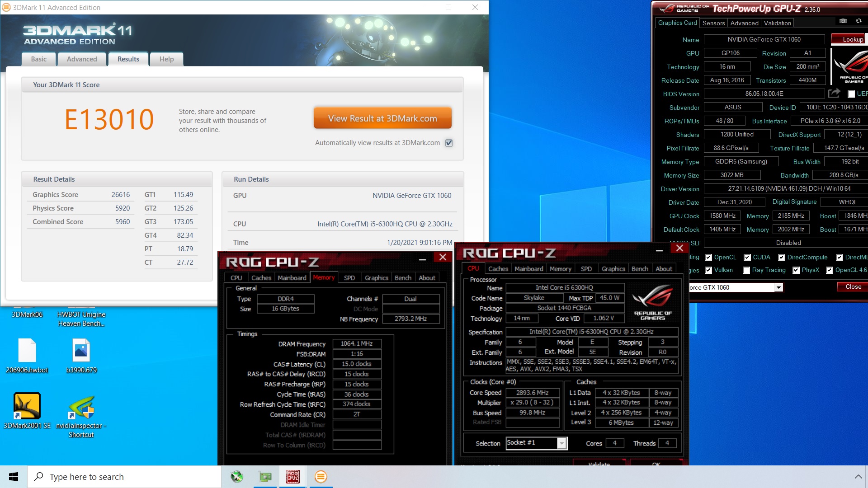
Task: Switch to the Basic tab in 3DMark 11
Action: click(x=38, y=59)
